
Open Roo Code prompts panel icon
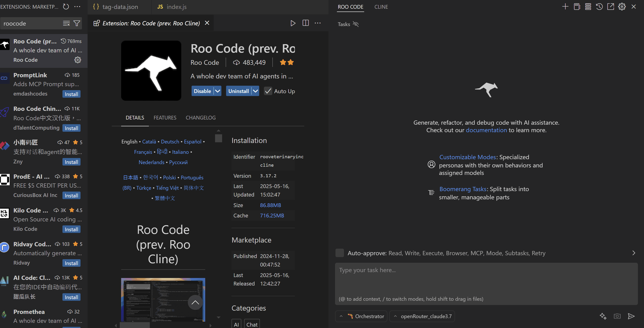click(577, 7)
